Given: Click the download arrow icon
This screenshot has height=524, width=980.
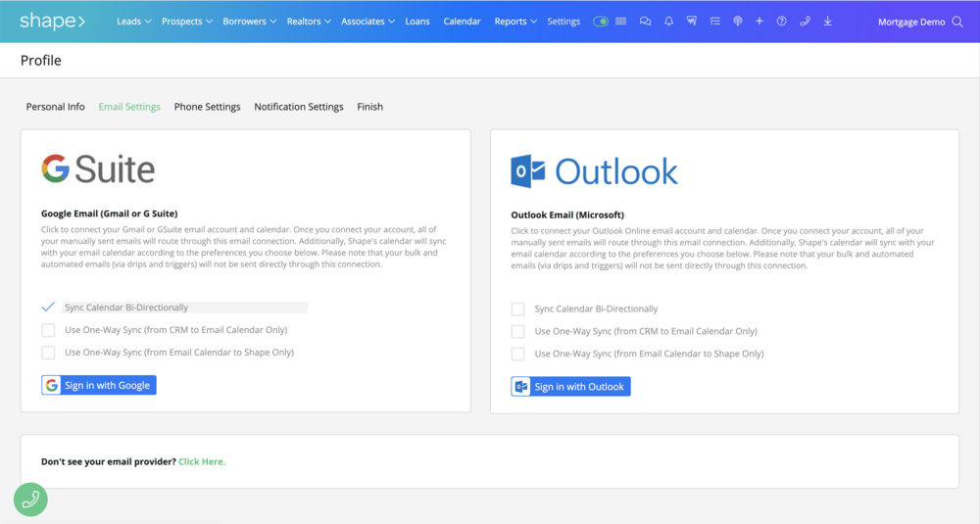Looking at the screenshot, I should [827, 22].
